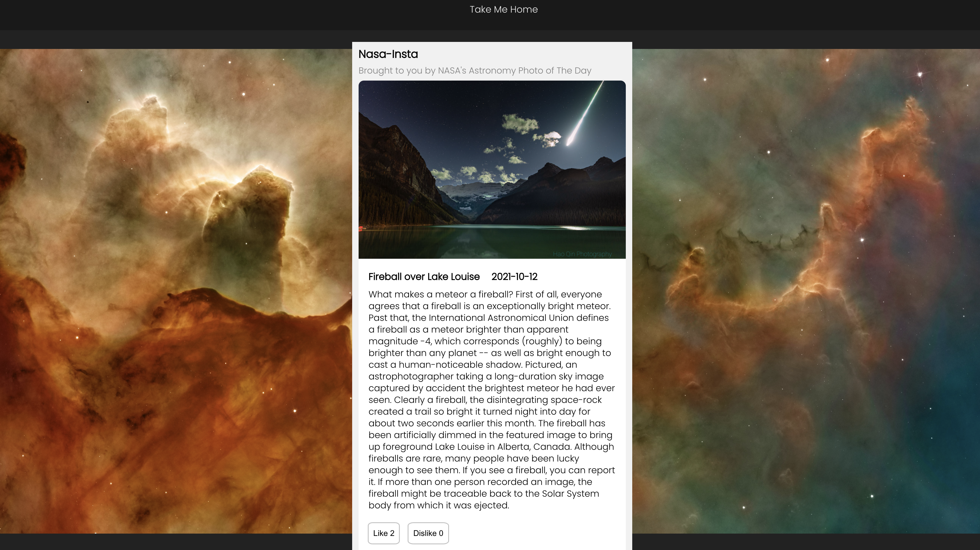The width and height of the screenshot is (980, 550).
Task: Select the Fireball over Lake Louise title
Action: coord(424,277)
